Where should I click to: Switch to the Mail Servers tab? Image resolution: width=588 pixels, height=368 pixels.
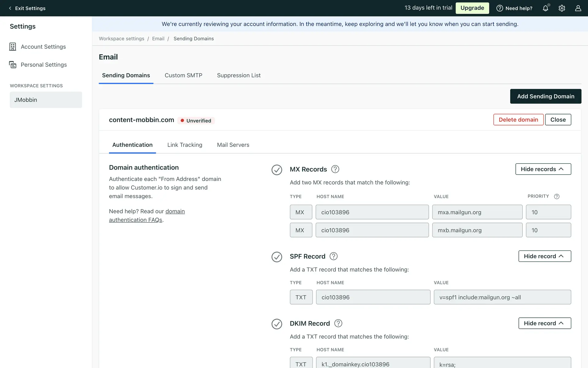(x=233, y=145)
